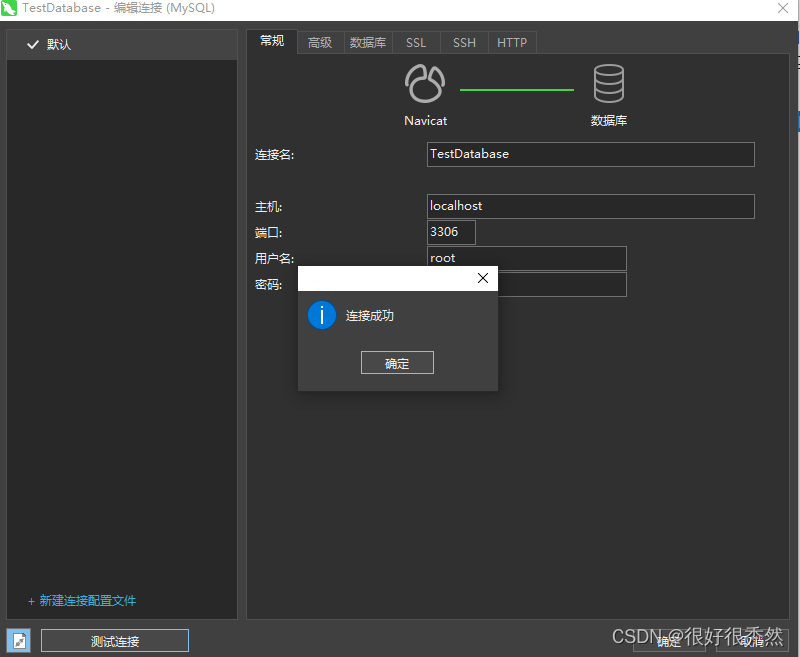The image size is (800, 657).
Task: Click the bottom-right 确定 button
Action: pyautogui.click(x=669, y=641)
